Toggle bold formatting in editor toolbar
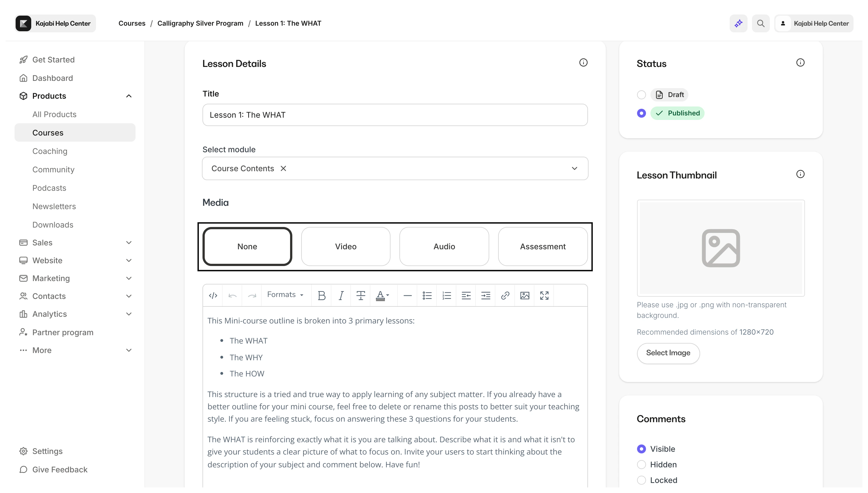 pos(321,296)
